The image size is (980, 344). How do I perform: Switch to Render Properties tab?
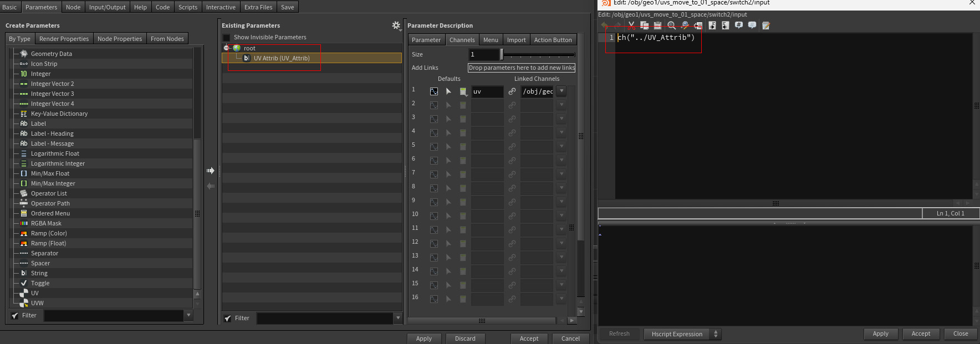coord(64,39)
